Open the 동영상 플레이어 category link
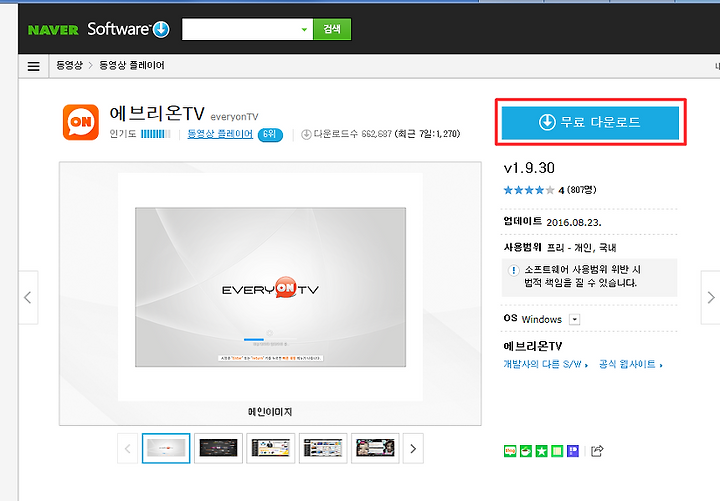The image size is (720, 501). (x=220, y=134)
